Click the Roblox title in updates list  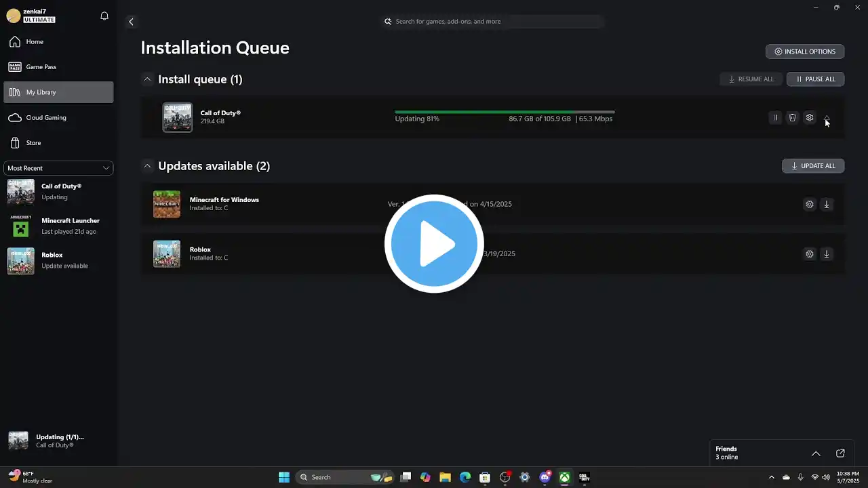(x=200, y=250)
